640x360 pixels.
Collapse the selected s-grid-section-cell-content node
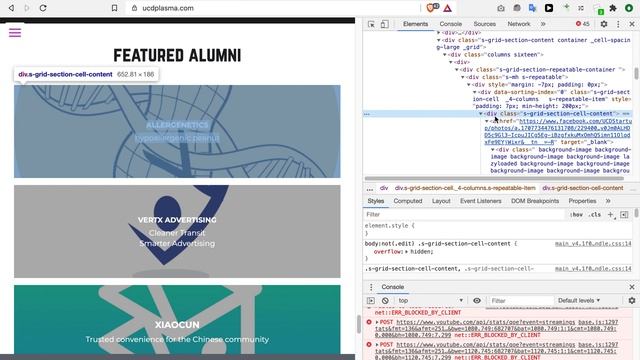pyautogui.click(x=481, y=113)
